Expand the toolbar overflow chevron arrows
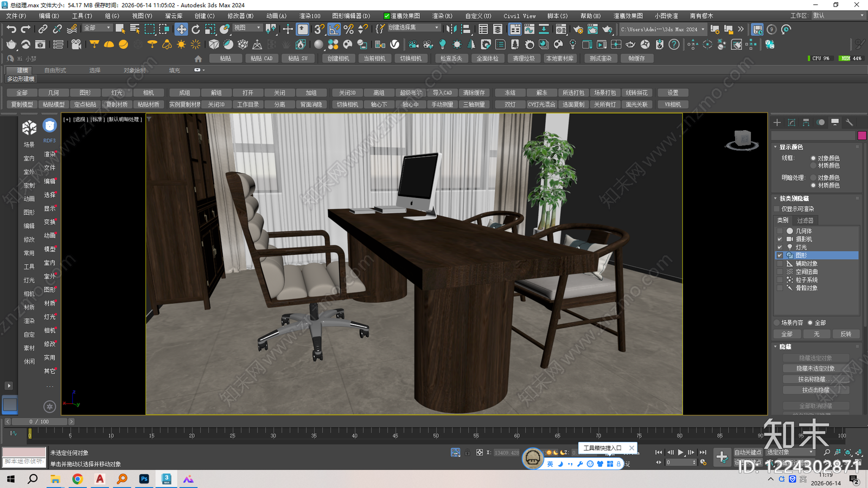The image size is (868, 488). click(x=741, y=29)
